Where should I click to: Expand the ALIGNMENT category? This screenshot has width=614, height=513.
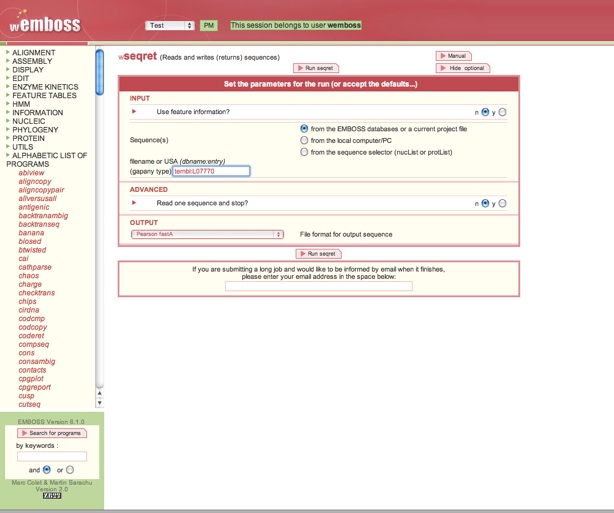pos(33,52)
